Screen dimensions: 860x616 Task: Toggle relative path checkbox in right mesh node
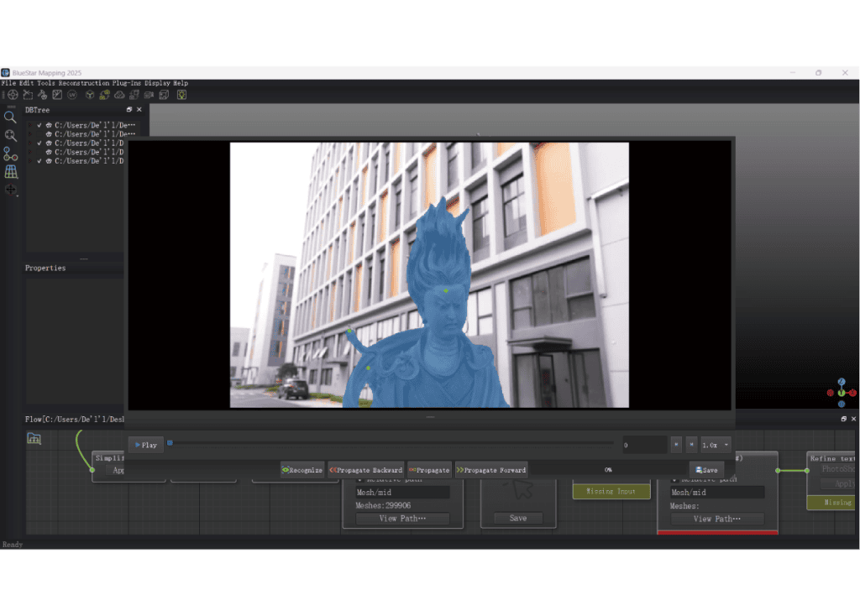click(x=674, y=480)
